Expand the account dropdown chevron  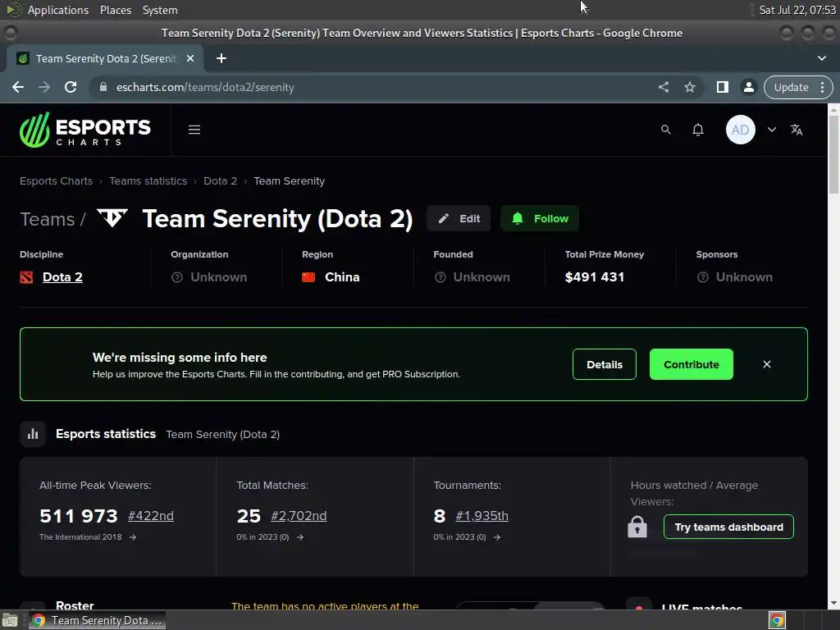(771, 130)
